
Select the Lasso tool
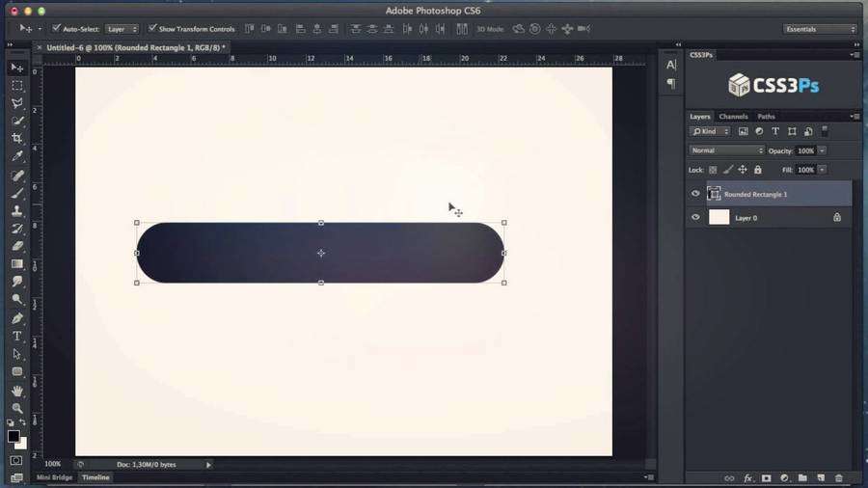(17, 103)
